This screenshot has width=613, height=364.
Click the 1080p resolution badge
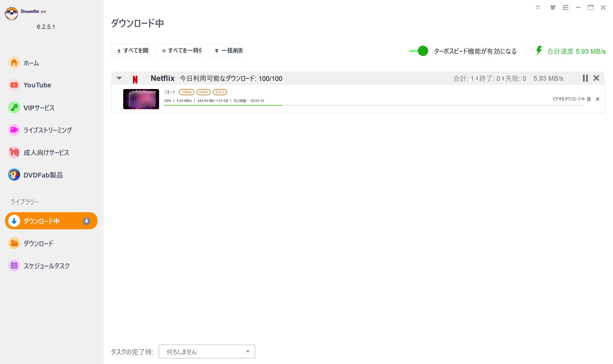coord(187,92)
